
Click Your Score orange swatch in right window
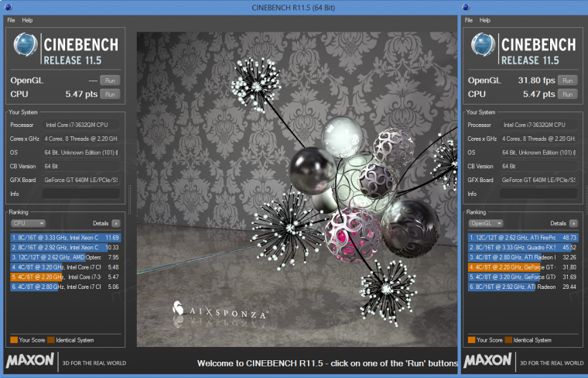click(471, 340)
